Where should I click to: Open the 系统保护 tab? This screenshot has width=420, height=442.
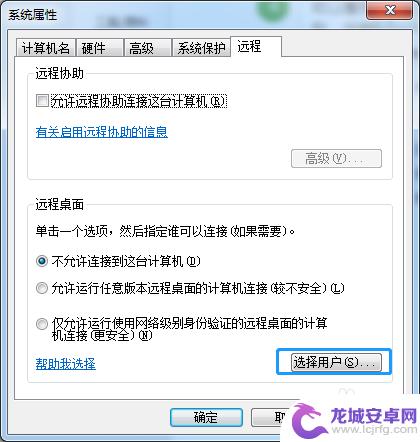tap(201, 48)
